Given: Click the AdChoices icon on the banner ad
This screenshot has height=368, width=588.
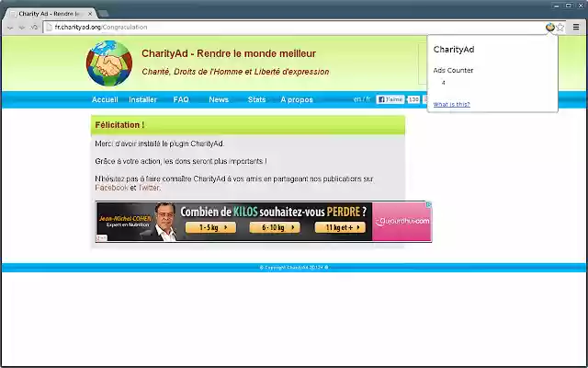Looking at the screenshot, I should tap(429, 204).
